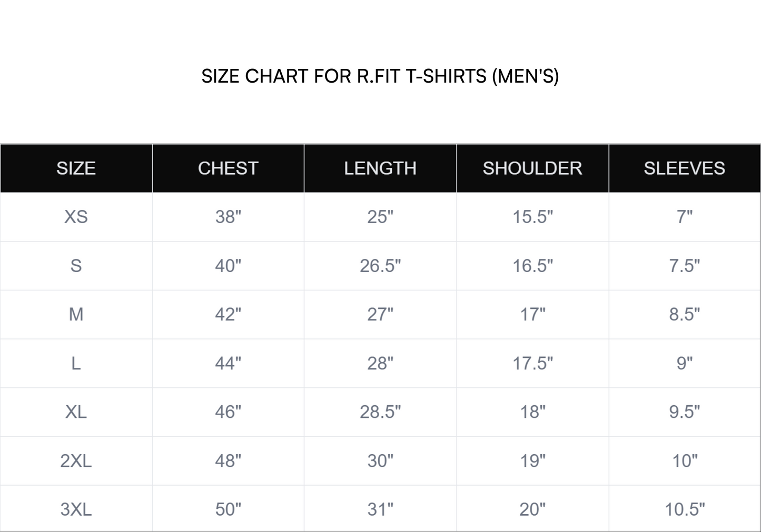Select the 3XL size row label
This screenshot has height=532, width=761.
(x=76, y=509)
